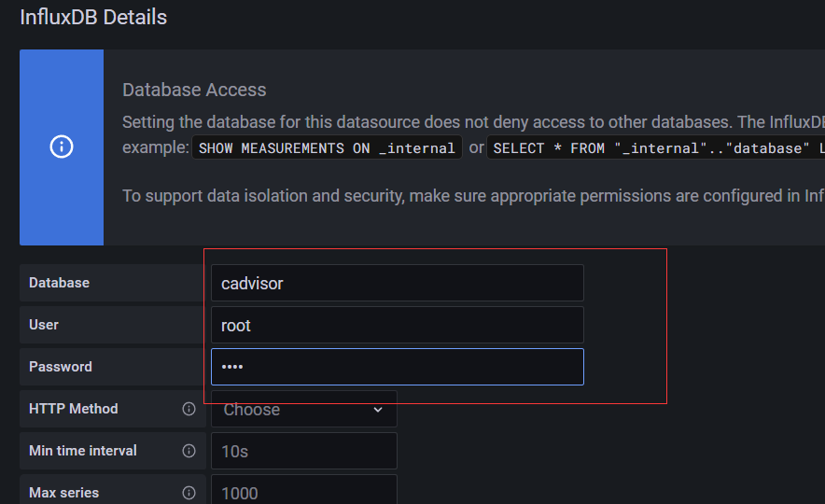Image resolution: width=825 pixels, height=504 pixels.
Task: Click the SHOW MEASUREMENTS ON _internal code snippet
Action: coord(327,147)
